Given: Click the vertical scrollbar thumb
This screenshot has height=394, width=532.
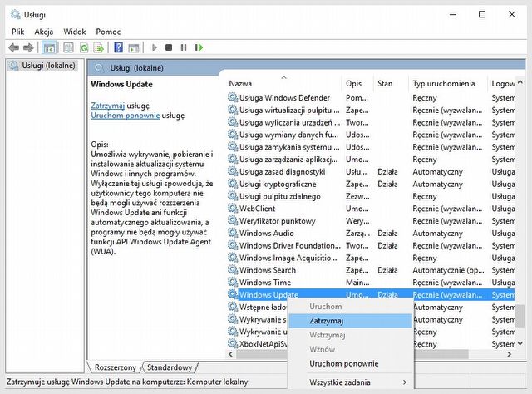Looking at the screenshot, I should pyautogui.click(x=520, y=315).
